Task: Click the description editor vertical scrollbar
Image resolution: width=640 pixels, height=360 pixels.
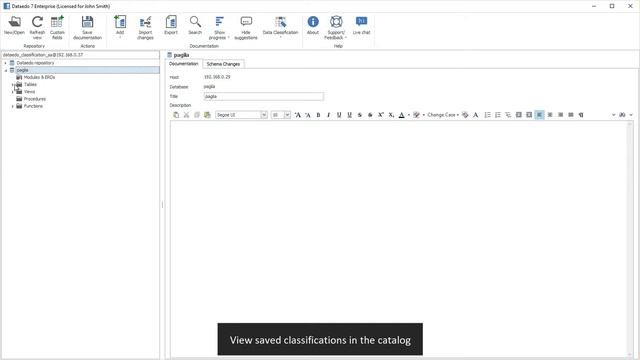Action: (630, 239)
